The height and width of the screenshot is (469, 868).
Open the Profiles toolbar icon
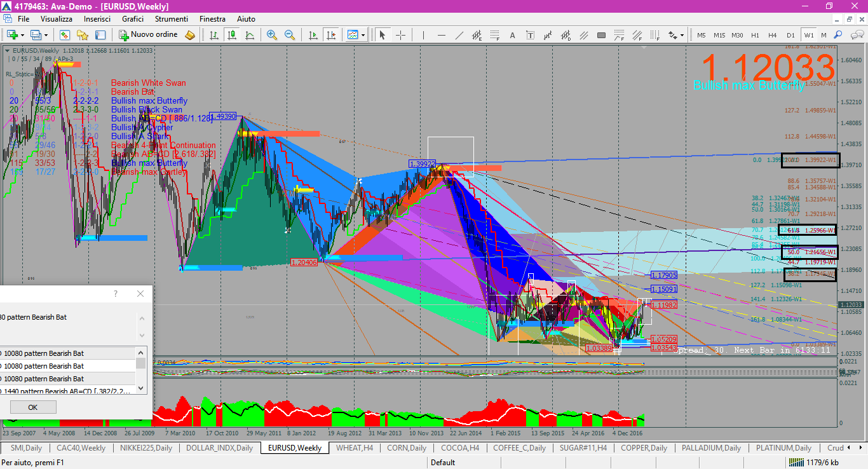pos(36,35)
